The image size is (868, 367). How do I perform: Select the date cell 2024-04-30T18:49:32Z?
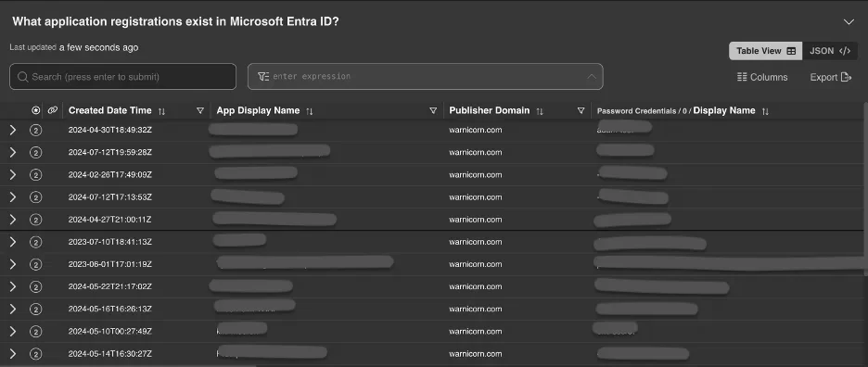pos(110,130)
